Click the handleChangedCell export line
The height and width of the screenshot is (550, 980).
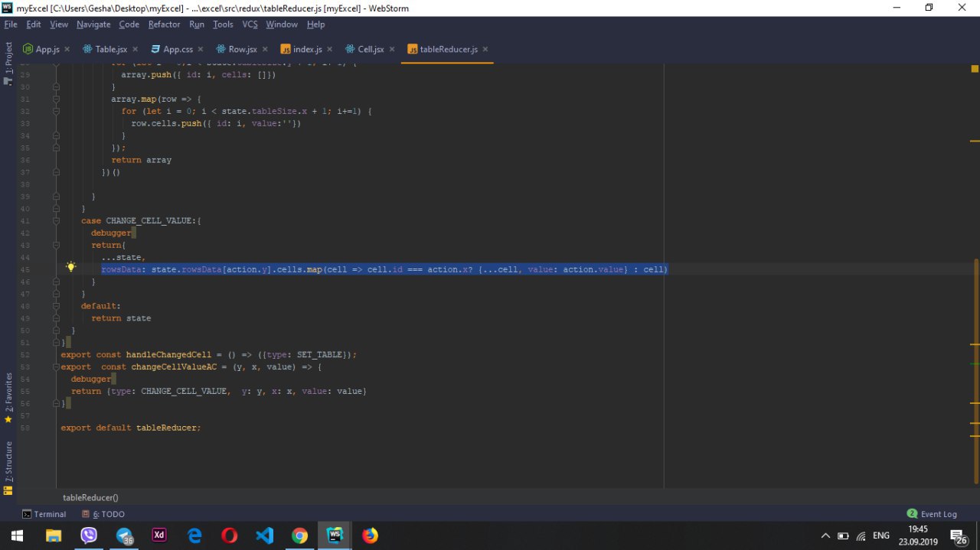click(x=209, y=355)
